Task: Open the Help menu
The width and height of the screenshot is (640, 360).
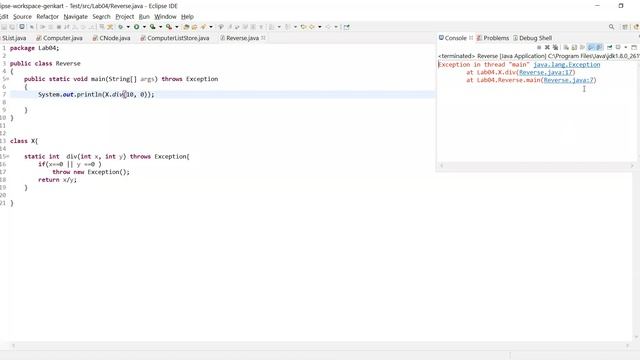Action: click(187, 17)
